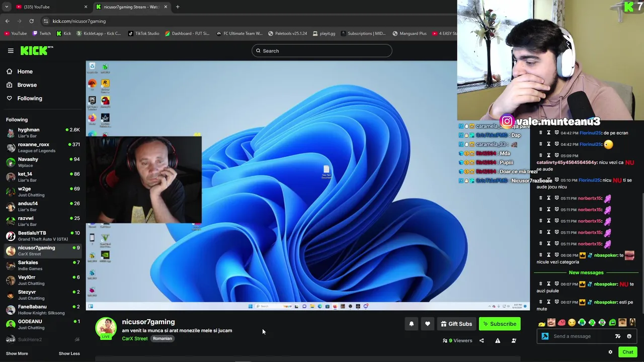Open the TikTok Studio bookmark
Viewport: 644px width, 362px height.
point(143,34)
